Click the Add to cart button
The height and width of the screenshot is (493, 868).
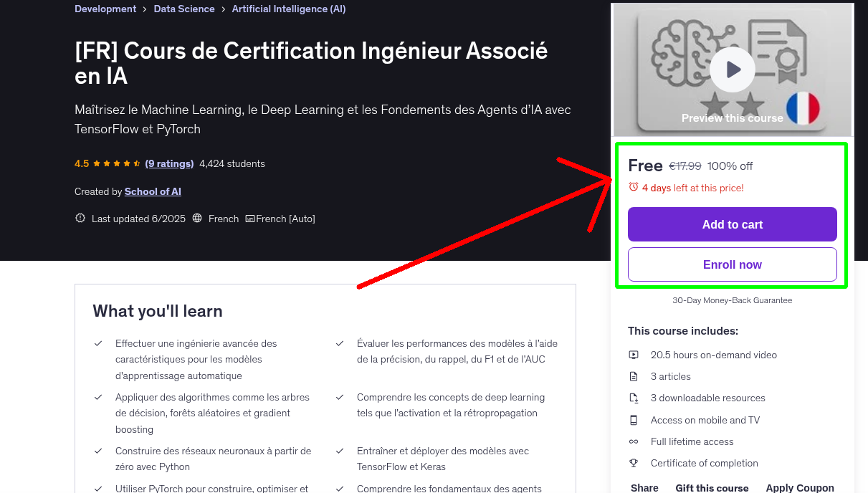pyautogui.click(x=732, y=224)
